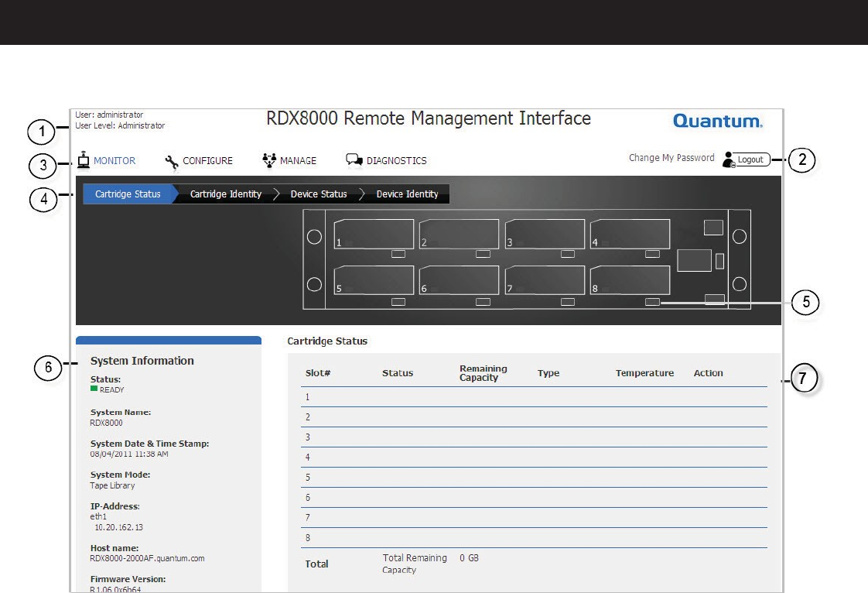
Task: Click the 0 GB total capacity value
Action: [469, 558]
